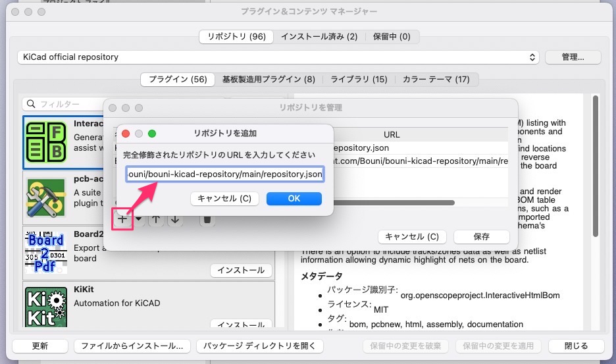Click the ファイルからインストール... button

click(x=132, y=346)
